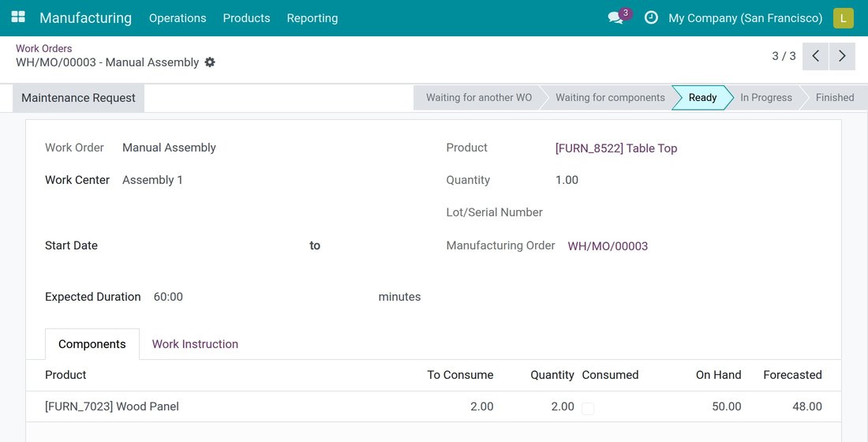Screen dimensions: 868x442
Task: Switch company My Company (San Francisco)
Action: point(745,17)
